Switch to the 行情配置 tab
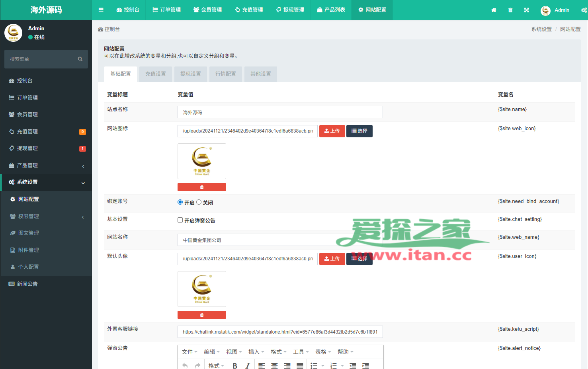This screenshot has height=369, width=588. click(x=226, y=74)
